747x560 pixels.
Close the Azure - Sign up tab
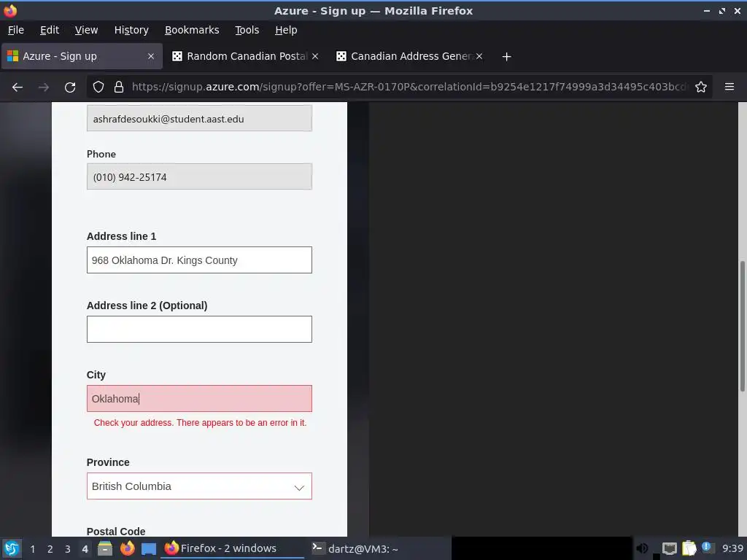[150, 56]
